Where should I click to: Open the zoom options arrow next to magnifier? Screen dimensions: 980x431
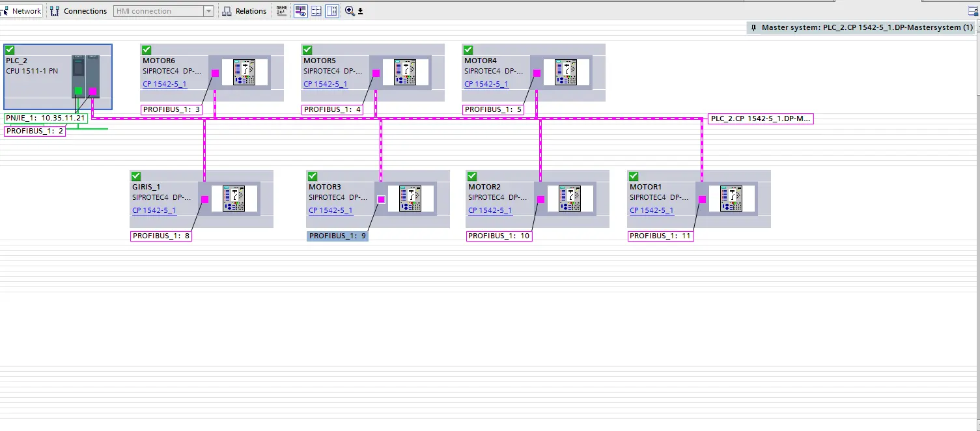[x=360, y=12]
